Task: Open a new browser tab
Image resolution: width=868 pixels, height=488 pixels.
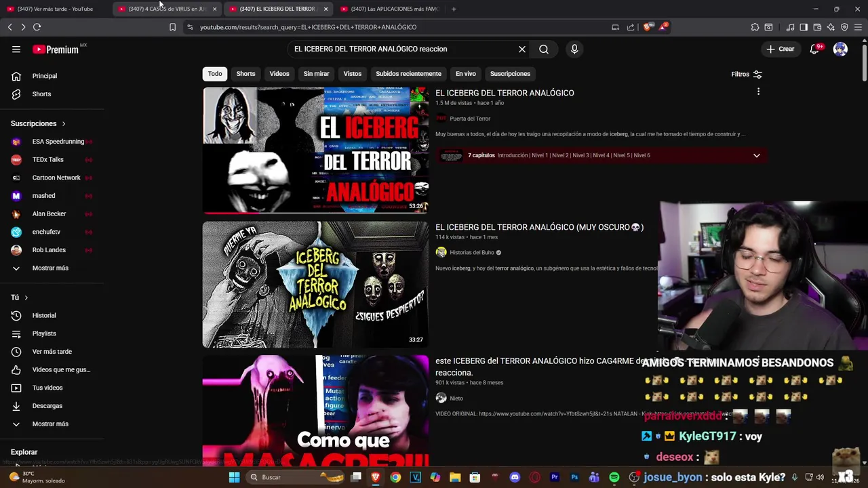Action: 454,9
